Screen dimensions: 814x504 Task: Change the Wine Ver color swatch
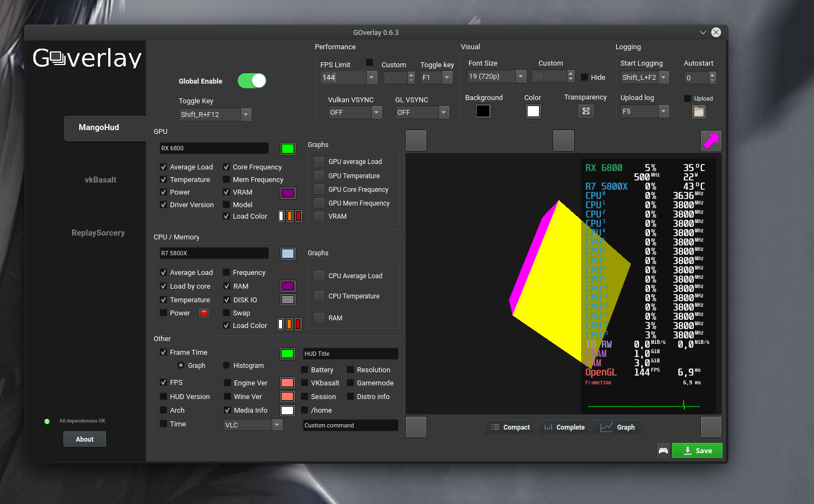[288, 396]
